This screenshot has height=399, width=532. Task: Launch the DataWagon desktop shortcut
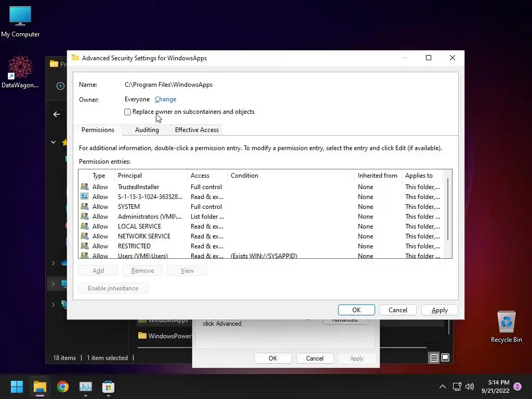(20, 72)
